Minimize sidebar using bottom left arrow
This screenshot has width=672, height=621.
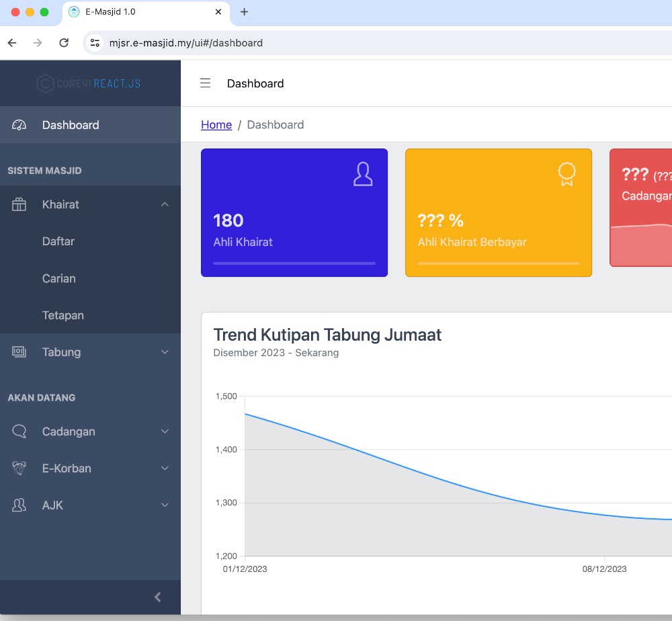click(158, 597)
